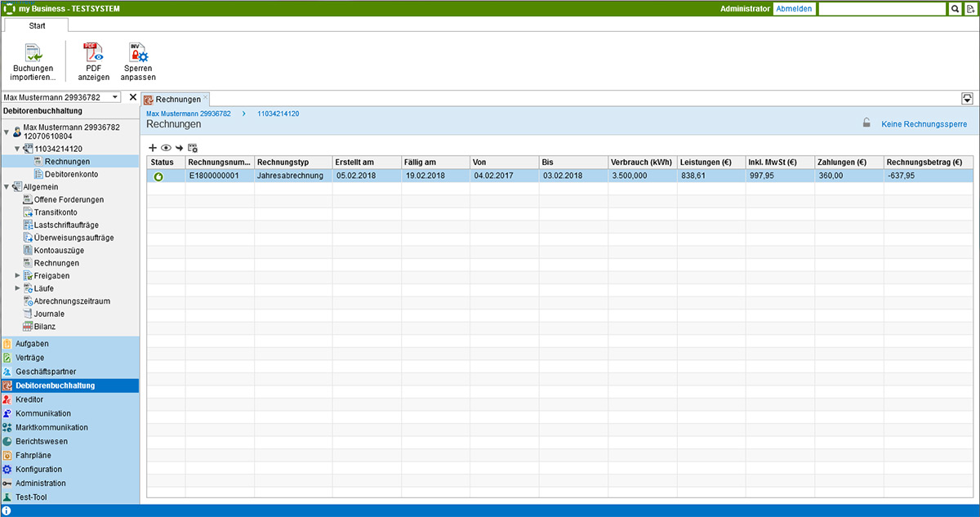This screenshot has height=517, width=980.
Task: Click the eye view icon above the table
Action: click(x=166, y=148)
